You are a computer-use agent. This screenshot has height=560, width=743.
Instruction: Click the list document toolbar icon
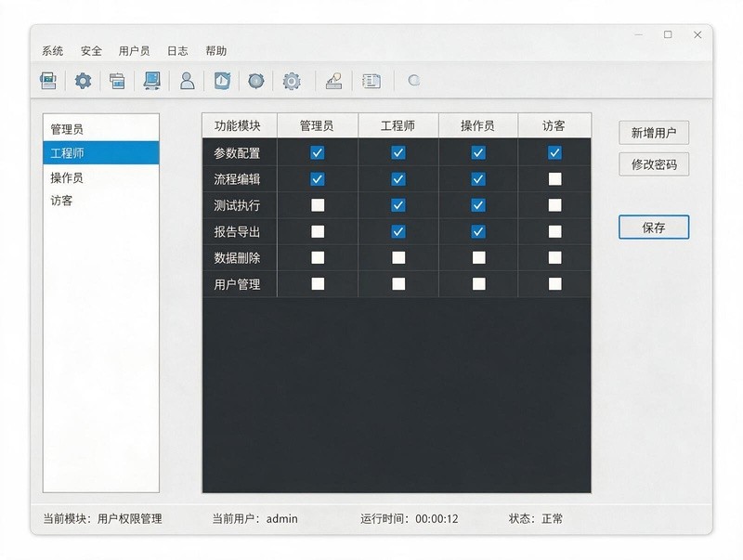(371, 81)
